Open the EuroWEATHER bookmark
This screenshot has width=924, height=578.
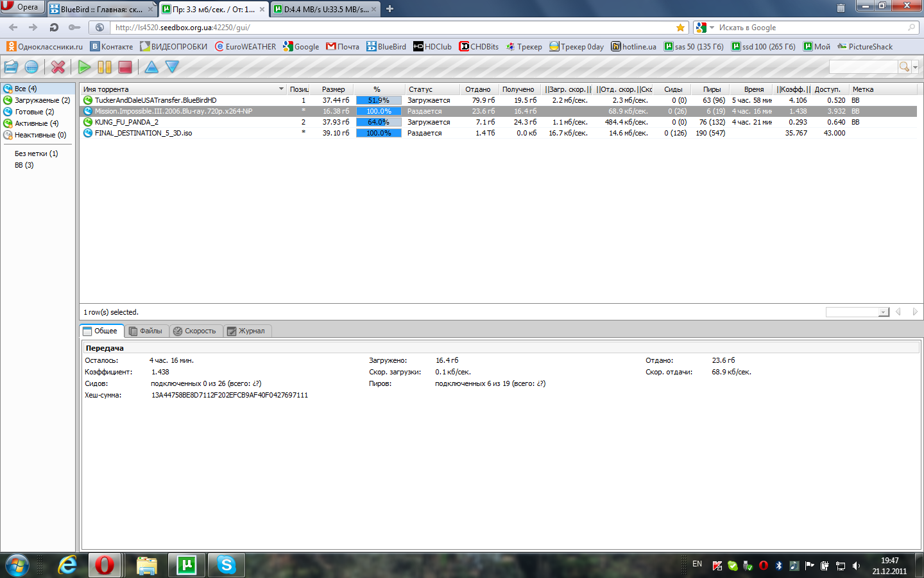[x=245, y=46]
